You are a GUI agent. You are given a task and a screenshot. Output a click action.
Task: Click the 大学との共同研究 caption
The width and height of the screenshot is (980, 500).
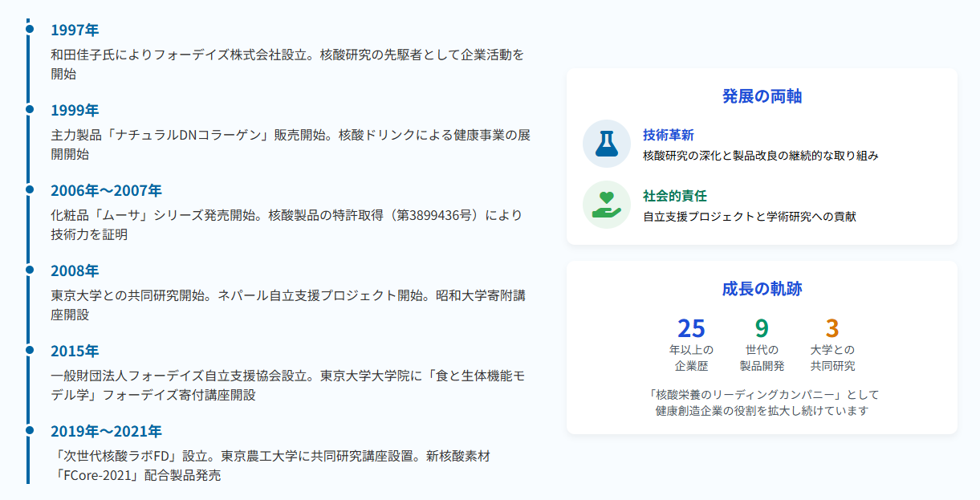pos(832,358)
